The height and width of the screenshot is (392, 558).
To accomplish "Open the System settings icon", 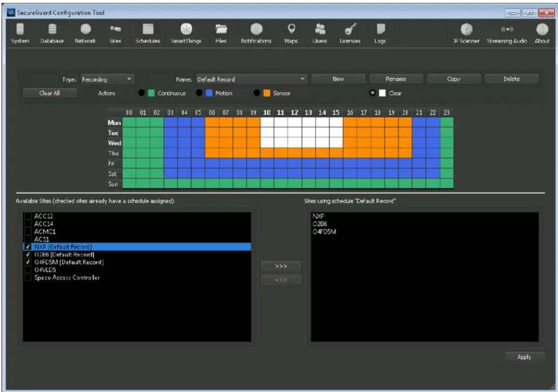I will 20,33.
